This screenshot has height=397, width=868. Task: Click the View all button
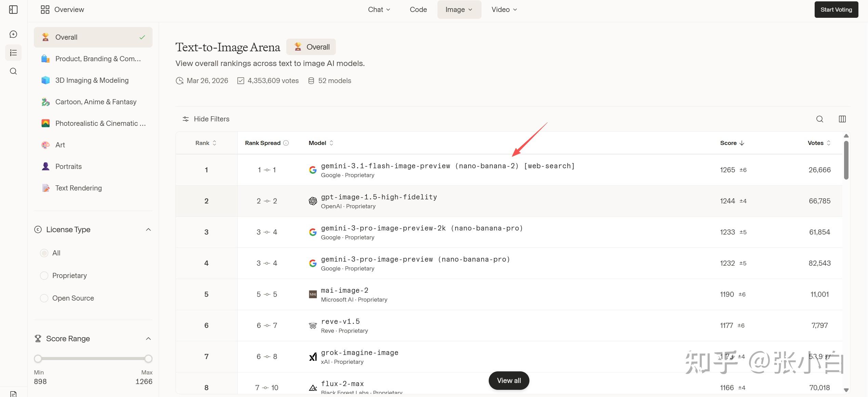(509, 381)
